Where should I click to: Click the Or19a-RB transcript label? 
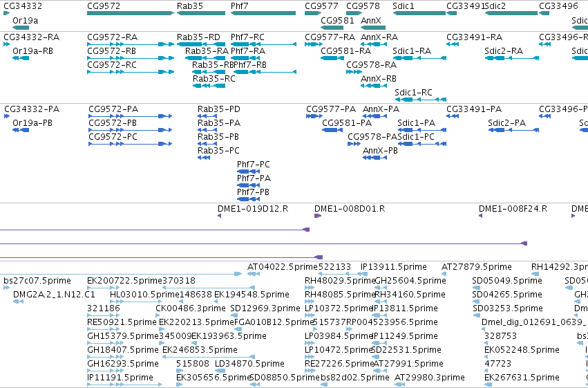(32, 51)
